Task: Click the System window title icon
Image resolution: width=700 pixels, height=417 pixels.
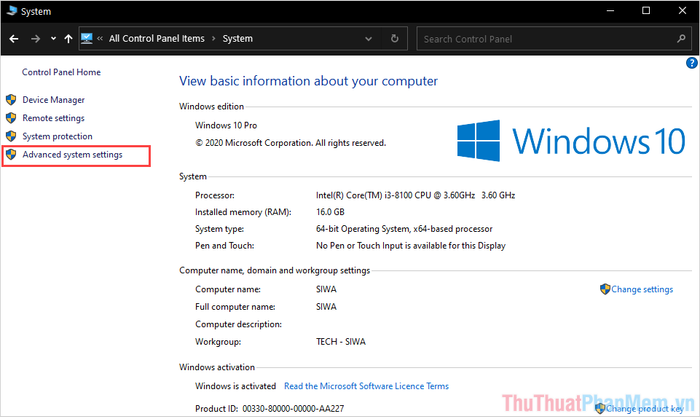Action: click(x=12, y=10)
